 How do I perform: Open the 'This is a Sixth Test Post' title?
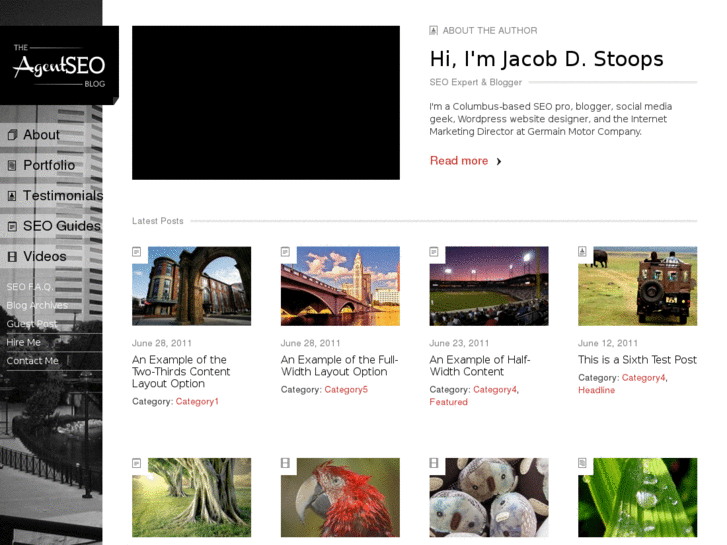(637, 360)
